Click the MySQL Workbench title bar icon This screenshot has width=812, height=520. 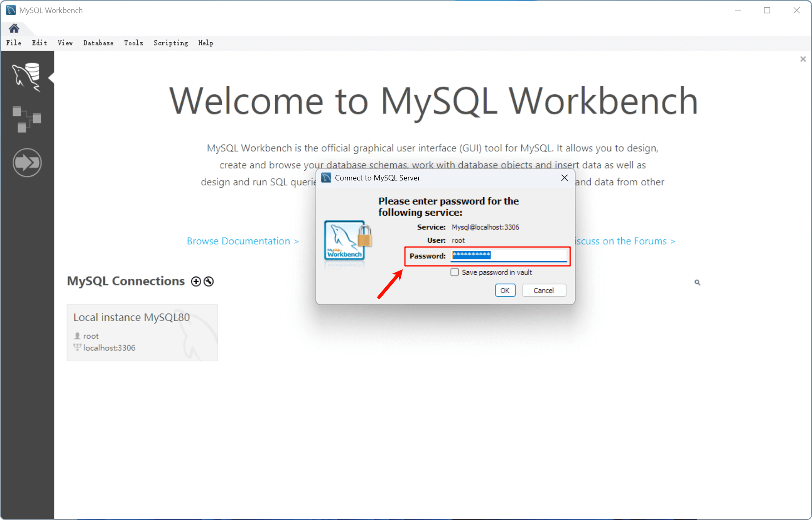[x=10, y=10]
